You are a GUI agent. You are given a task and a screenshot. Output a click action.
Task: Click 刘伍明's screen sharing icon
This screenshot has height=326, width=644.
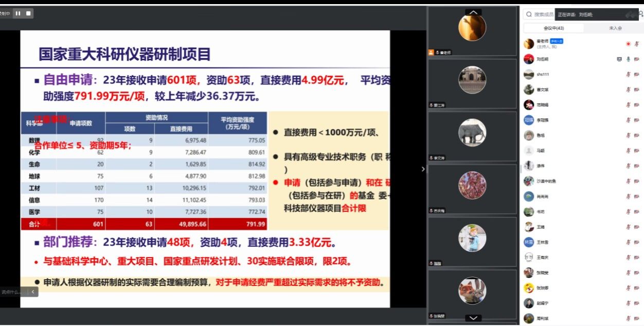point(619,59)
